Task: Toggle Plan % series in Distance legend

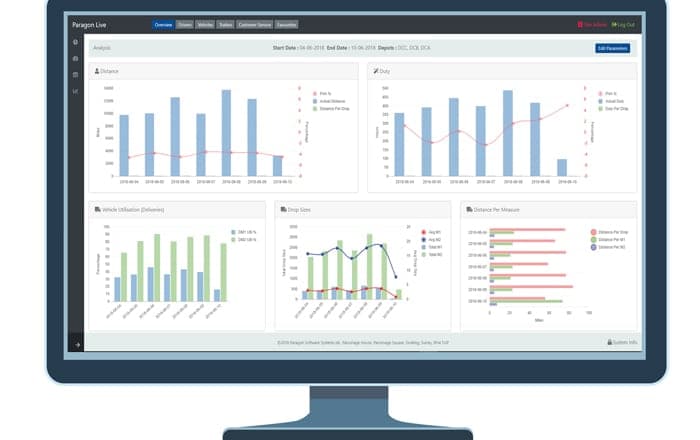Action: (x=322, y=94)
